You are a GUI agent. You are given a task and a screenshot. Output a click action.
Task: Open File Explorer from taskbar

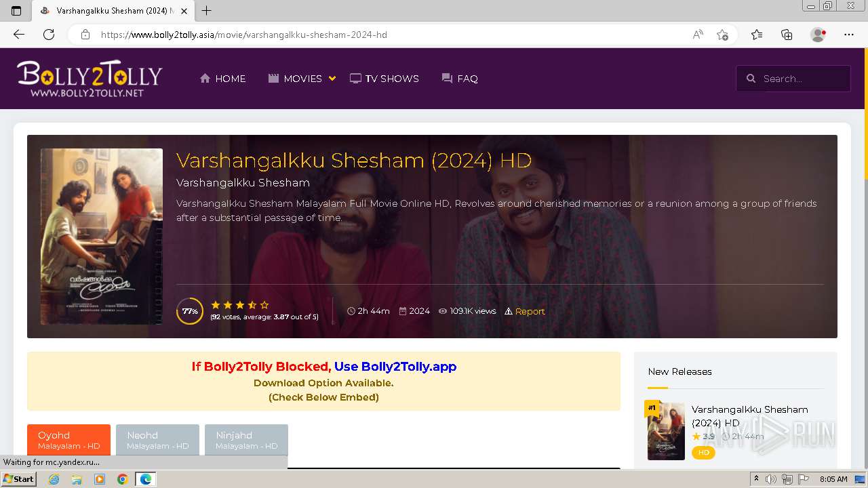[77, 479]
